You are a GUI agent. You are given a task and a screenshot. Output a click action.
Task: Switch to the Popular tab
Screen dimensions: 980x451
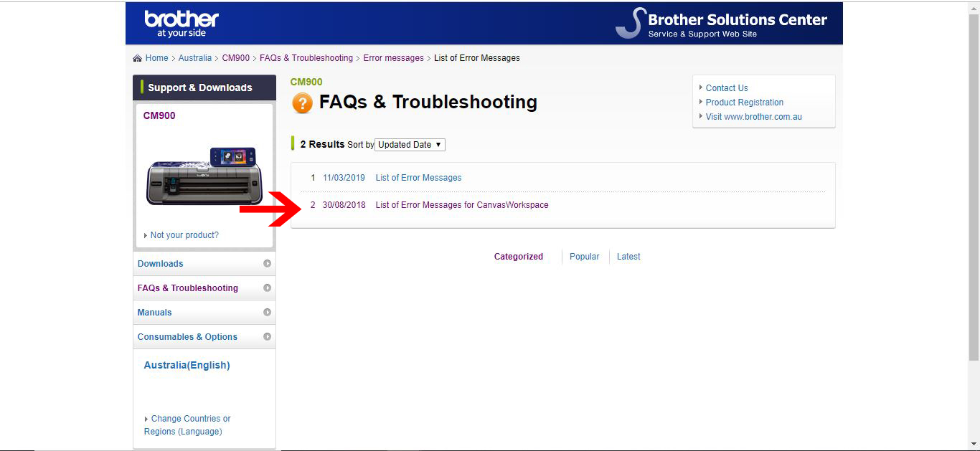pyautogui.click(x=584, y=257)
